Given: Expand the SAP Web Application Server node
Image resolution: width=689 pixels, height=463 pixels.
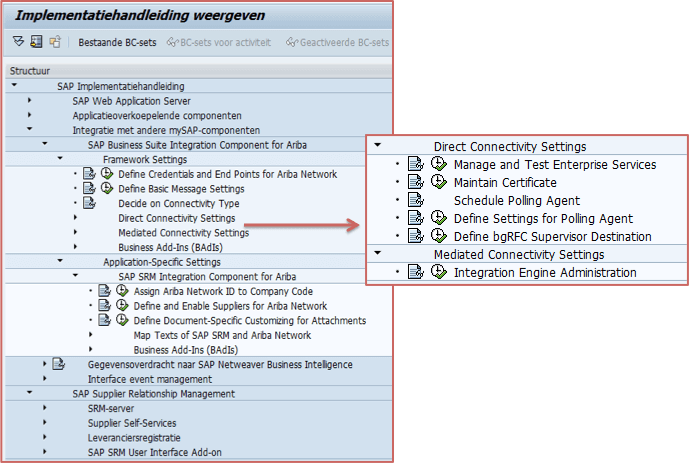Looking at the screenshot, I should 29,100.
